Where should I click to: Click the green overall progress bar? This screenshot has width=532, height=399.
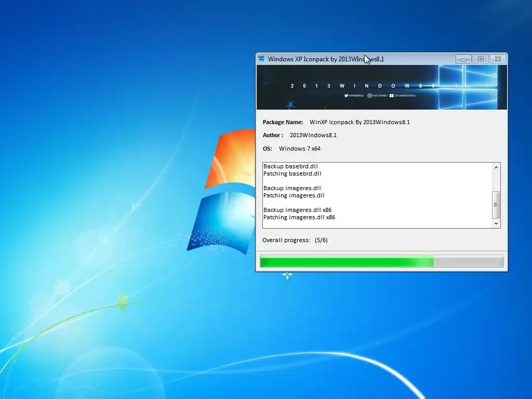click(x=382, y=262)
